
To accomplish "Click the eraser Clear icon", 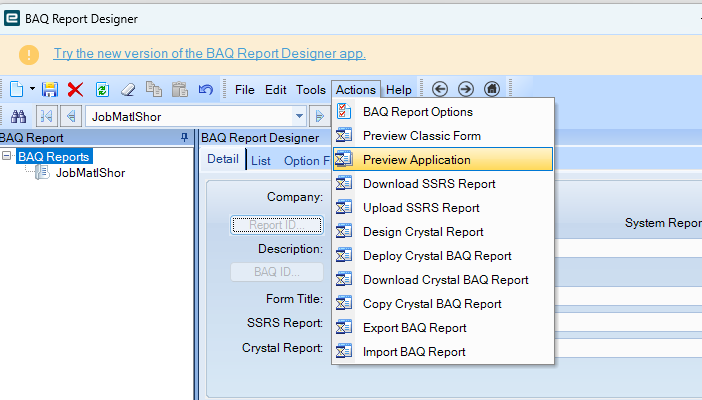I will pyautogui.click(x=127, y=89).
